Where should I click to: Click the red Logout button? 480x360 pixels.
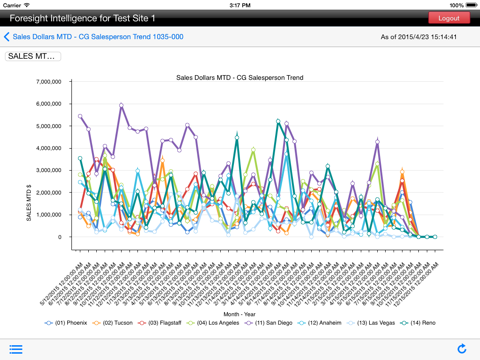point(449,18)
